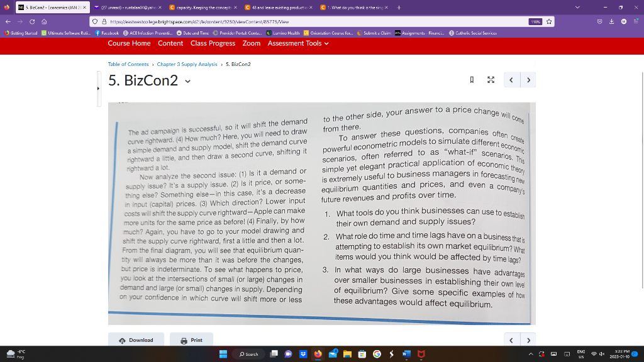The image size is (644, 362).
Task: Open the Catholic Social Services bookmark
Action: coord(473,33)
